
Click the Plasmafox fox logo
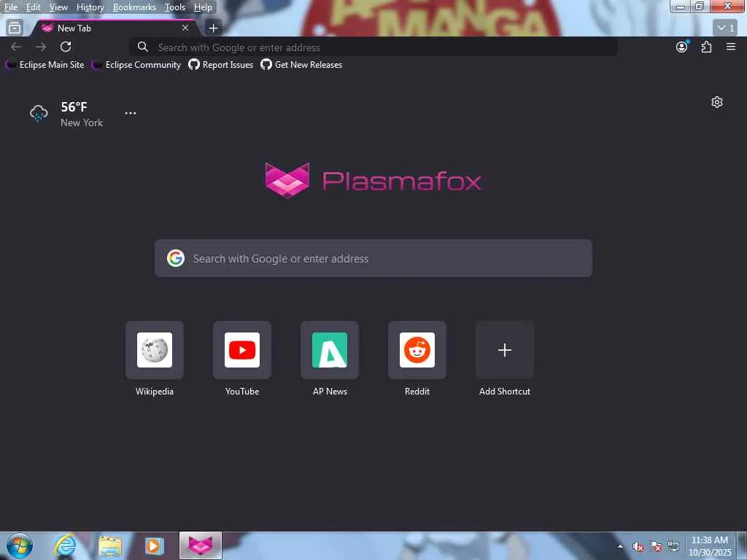pos(287,181)
